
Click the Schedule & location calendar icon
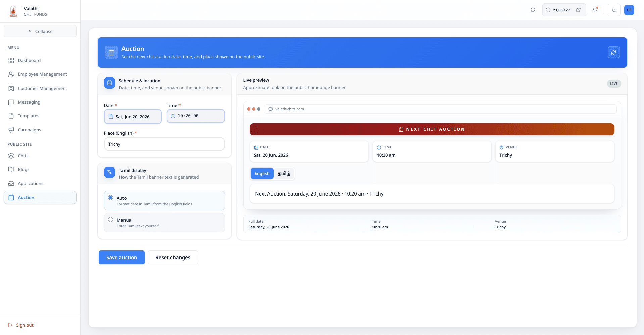[109, 83]
